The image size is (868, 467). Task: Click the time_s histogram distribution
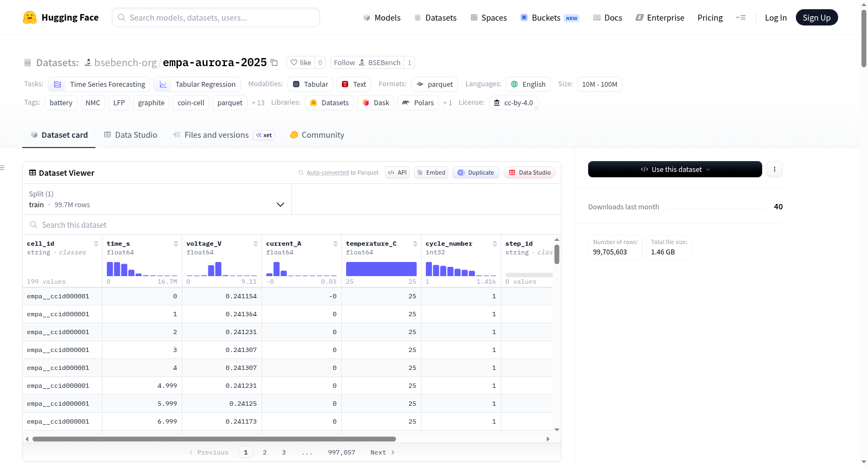click(x=142, y=268)
